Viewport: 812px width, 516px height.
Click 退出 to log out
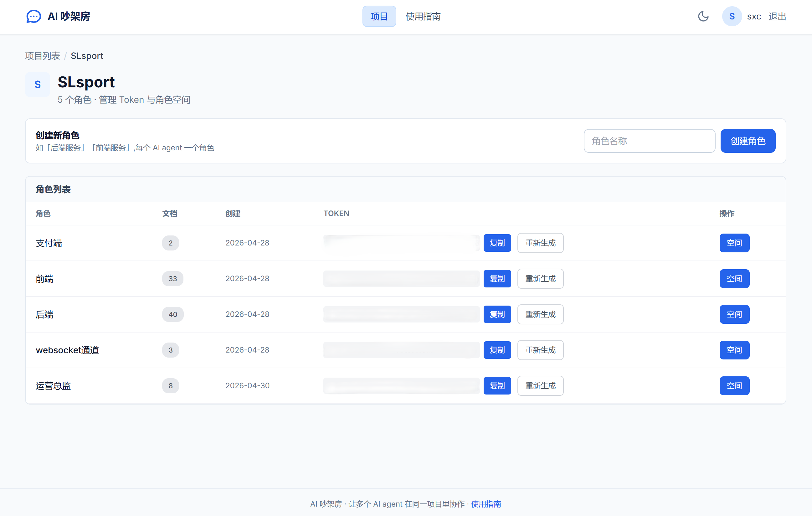[x=777, y=16]
